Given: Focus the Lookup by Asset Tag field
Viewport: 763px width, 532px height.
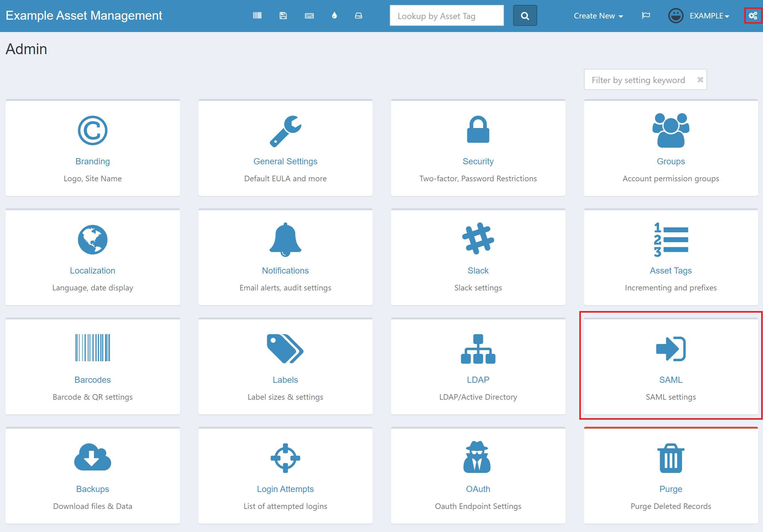Looking at the screenshot, I should (x=446, y=16).
